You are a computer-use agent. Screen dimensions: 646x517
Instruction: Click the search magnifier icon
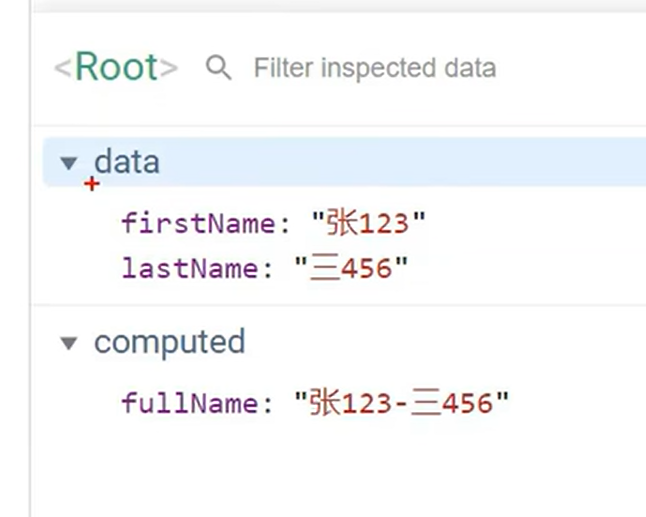pos(218,68)
